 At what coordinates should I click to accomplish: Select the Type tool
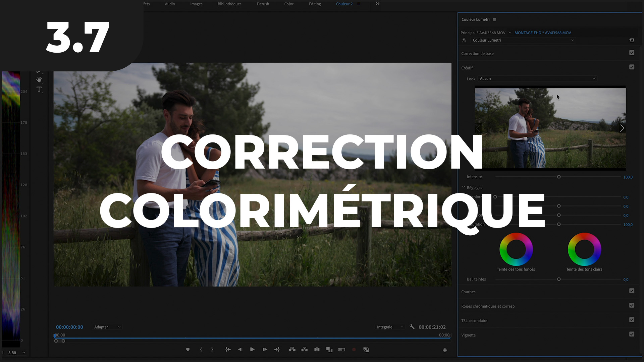39,89
